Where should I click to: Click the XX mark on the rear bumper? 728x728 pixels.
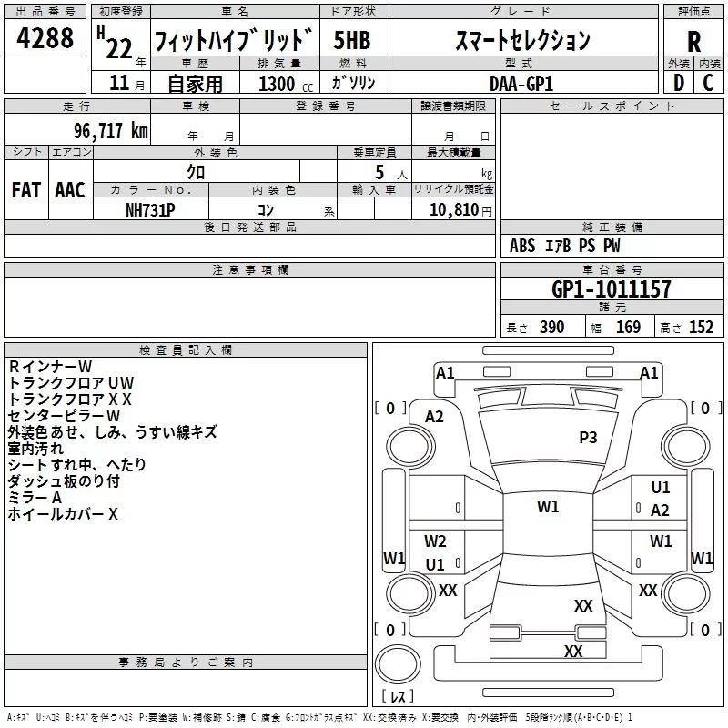[573, 652]
